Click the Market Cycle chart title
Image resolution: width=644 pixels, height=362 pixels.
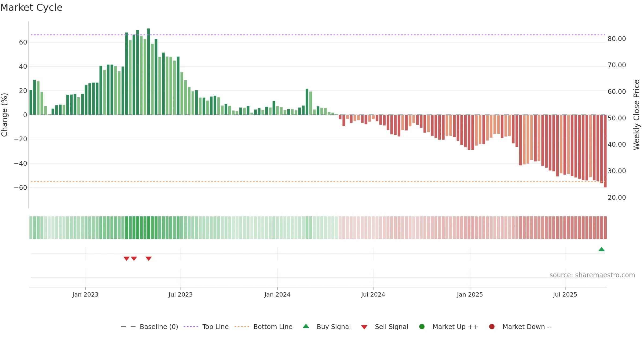coord(31,8)
